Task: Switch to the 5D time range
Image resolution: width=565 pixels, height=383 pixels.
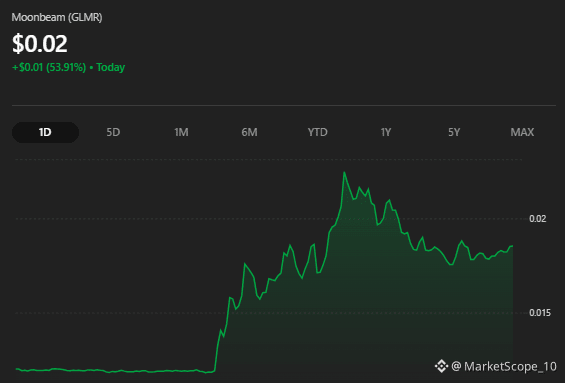Action: coord(113,133)
